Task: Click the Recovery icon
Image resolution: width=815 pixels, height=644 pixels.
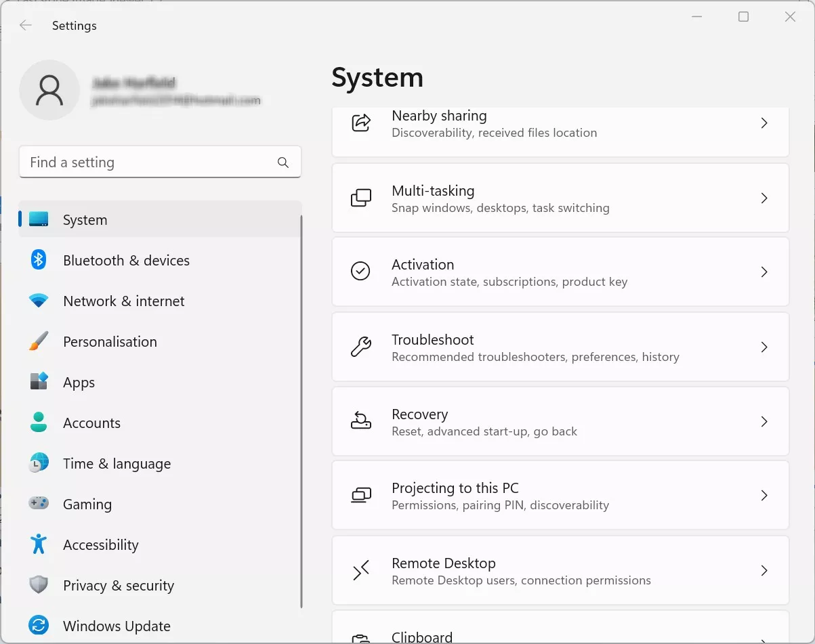Action: coord(360,421)
